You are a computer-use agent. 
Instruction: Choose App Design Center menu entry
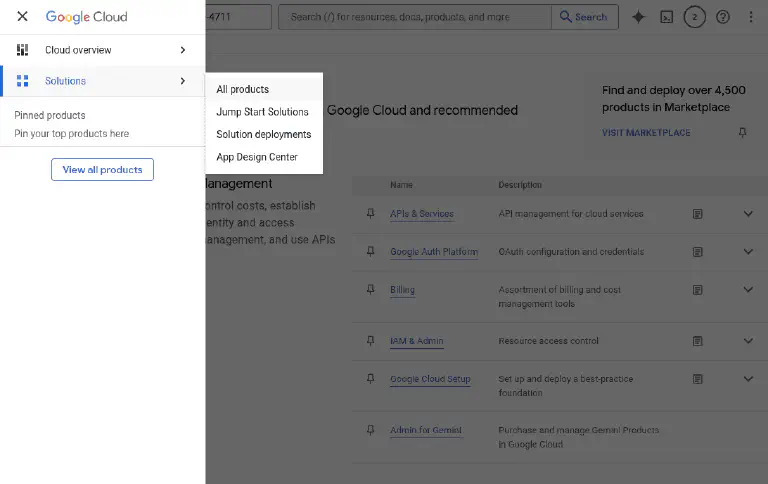pyautogui.click(x=257, y=157)
